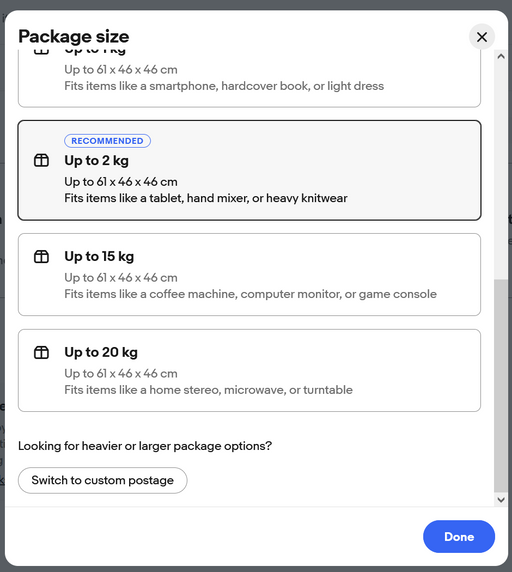The image size is (512, 572).
Task: Confirm selection with the Done button
Action: (459, 537)
